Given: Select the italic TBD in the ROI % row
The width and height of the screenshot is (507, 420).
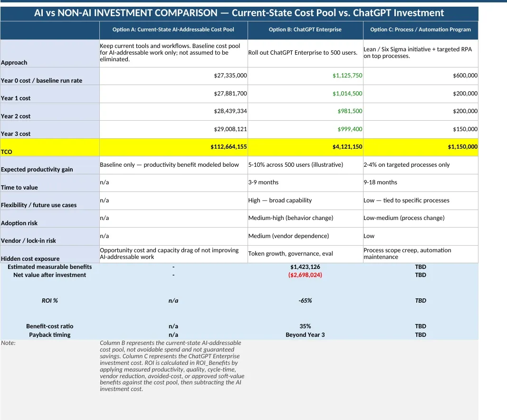Looking at the screenshot, I should click(x=421, y=301).
